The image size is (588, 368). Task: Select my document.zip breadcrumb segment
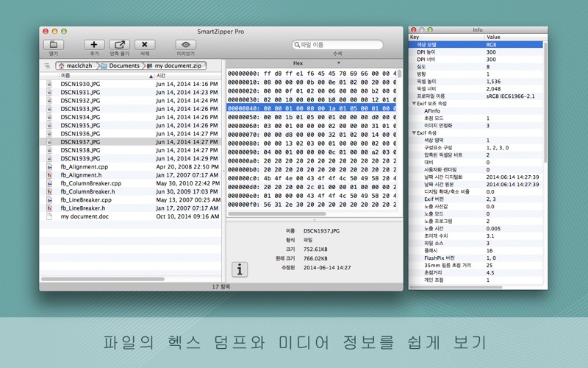pyautogui.click(x=175, y=66)
